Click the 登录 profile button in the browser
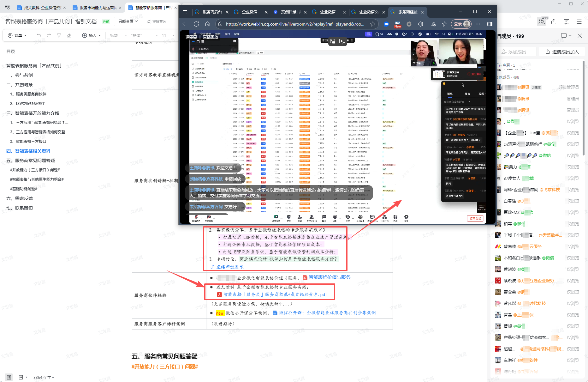Viewport: 588px width, 382px height. (461, 24)
